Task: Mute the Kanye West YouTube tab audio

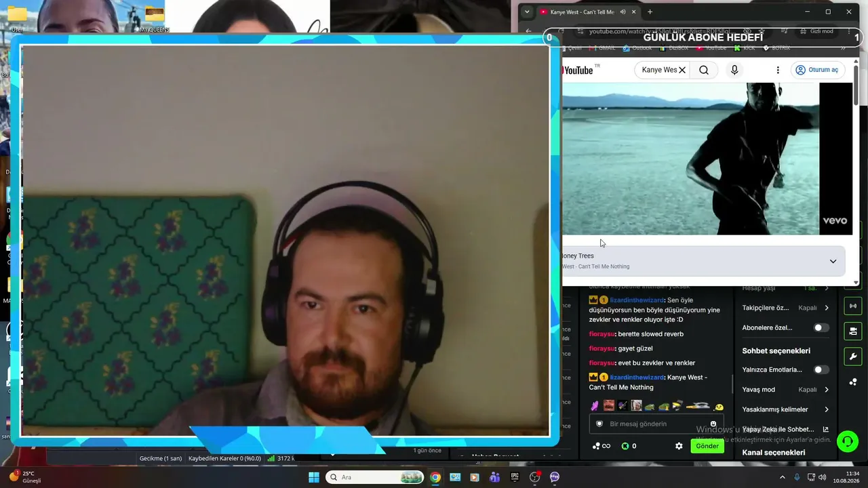Action: pyautogui.click(x=623, y=12)
